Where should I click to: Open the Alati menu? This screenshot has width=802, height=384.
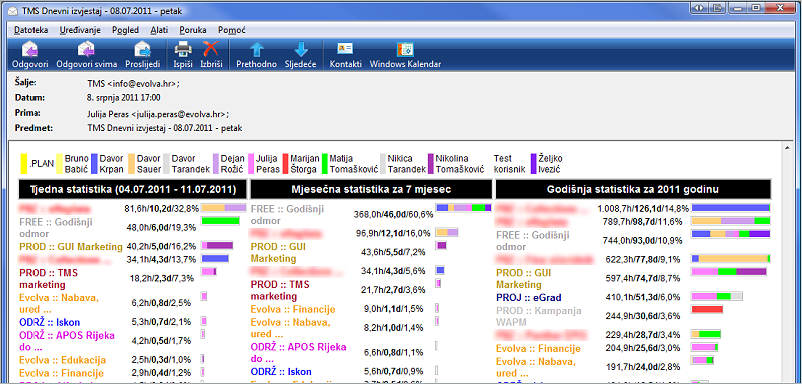point(159,30)
